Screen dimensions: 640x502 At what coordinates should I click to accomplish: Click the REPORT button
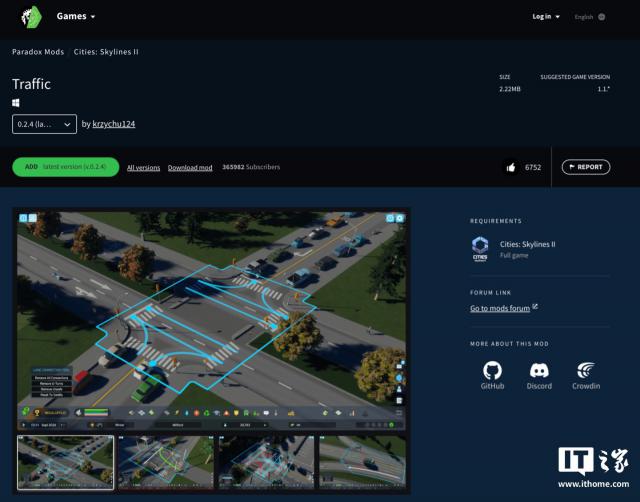(x=585, y=167)
